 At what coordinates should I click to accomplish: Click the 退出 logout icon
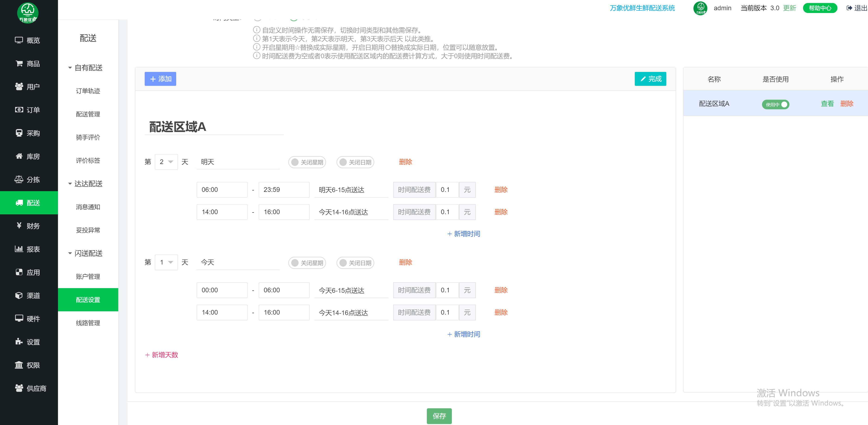(x=849, y=8)
